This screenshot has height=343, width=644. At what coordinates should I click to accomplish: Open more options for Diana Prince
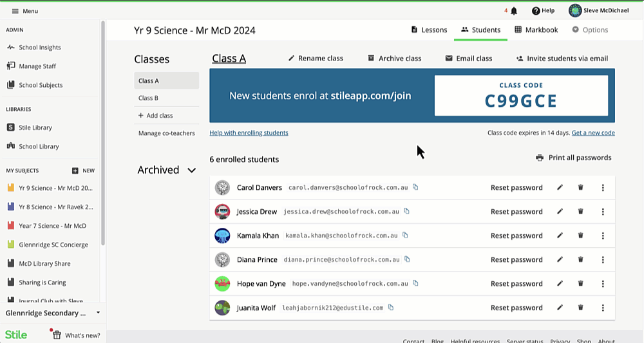[x=603, y=259]
